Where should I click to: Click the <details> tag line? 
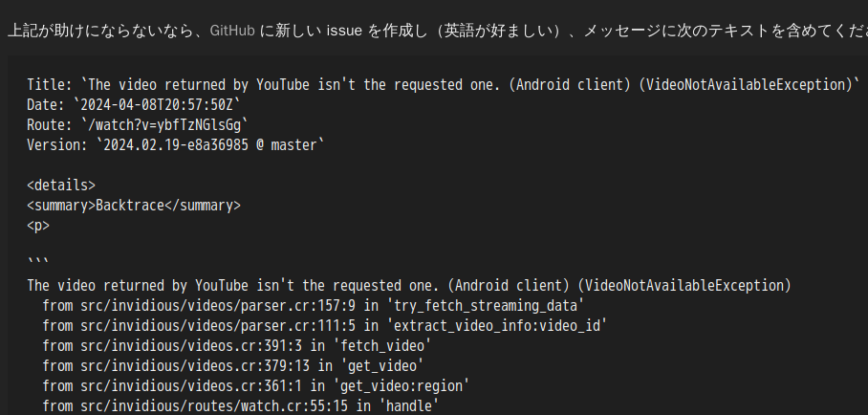click(x=61, y=186)
